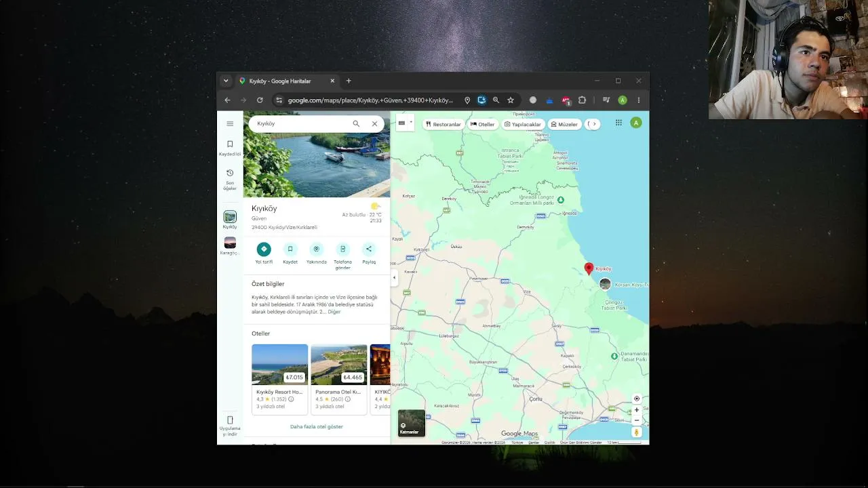The image size is (868, 488).
Task: Expand description with the Diğer link
Action: [334, 312]
